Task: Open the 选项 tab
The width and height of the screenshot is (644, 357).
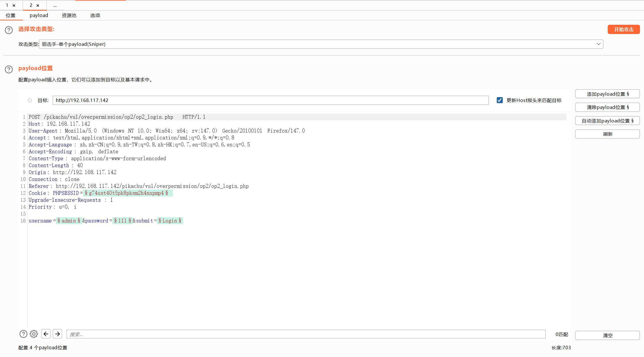Action: 95,15
